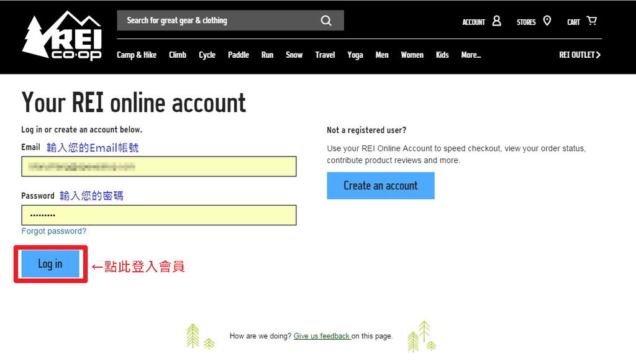The width and height of the screenshot is (636, 364).
Task: Click the Log in button
Action: [x=50, y=264]
